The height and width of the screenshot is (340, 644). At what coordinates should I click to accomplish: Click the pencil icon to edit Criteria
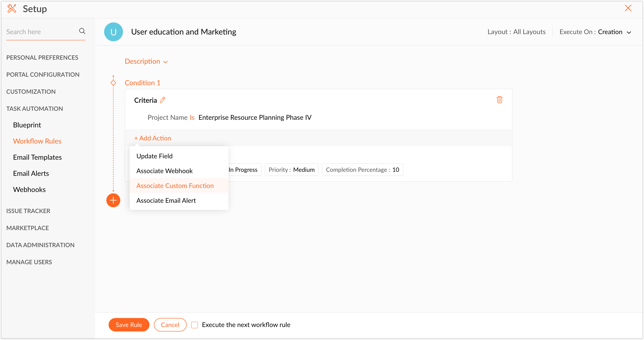(162, 100)
